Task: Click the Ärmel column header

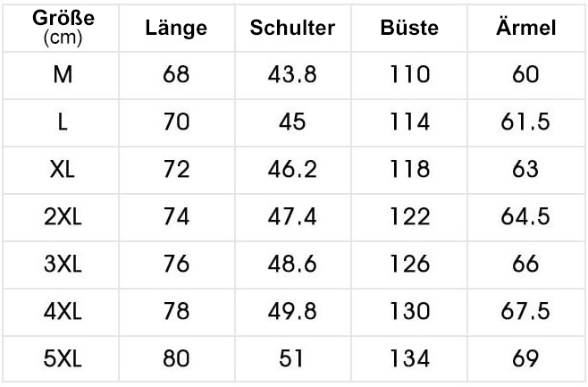Action: [525, 27]
